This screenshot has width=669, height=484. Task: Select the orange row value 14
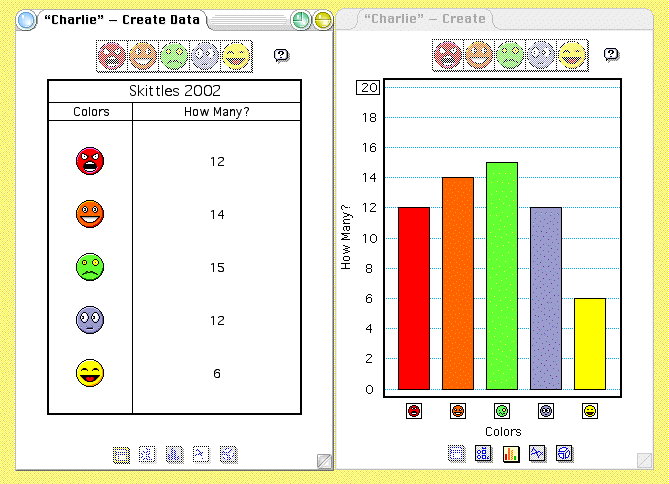(x=217, y=215)
